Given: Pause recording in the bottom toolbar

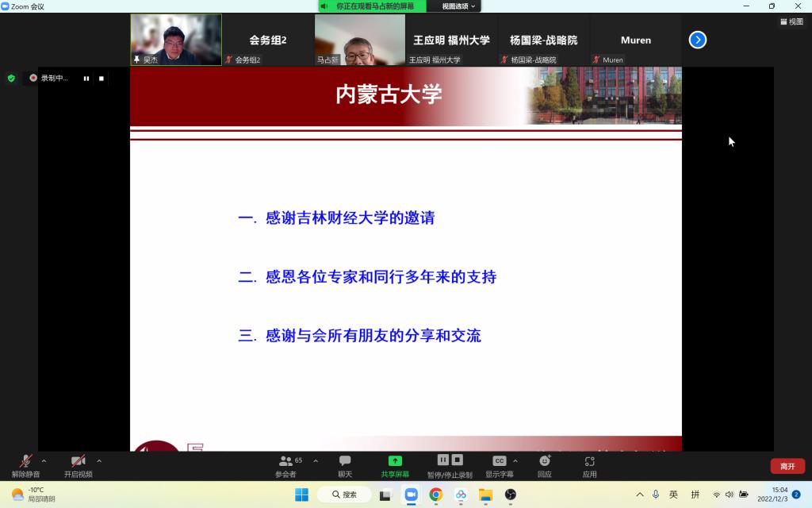Looking at the screenshot, I should coord(442,460).
